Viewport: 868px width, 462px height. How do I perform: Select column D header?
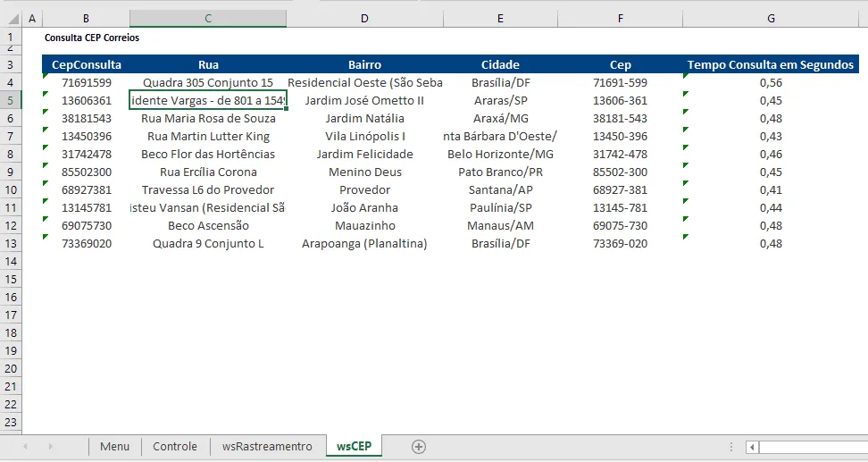(x=364, y=19)
